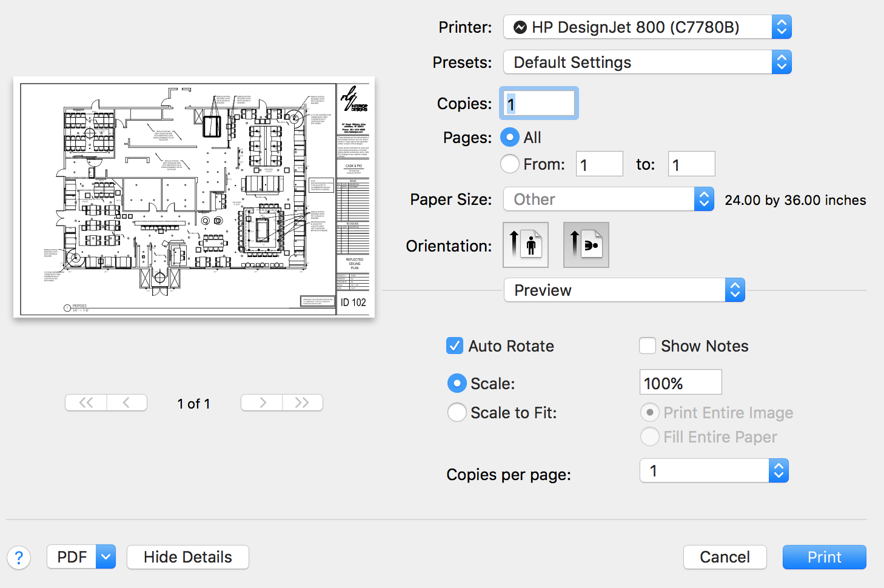The width and height of the screenshot is (884, 588).
Task: Open the PDF options arrow menu
Action: point(106,556)
